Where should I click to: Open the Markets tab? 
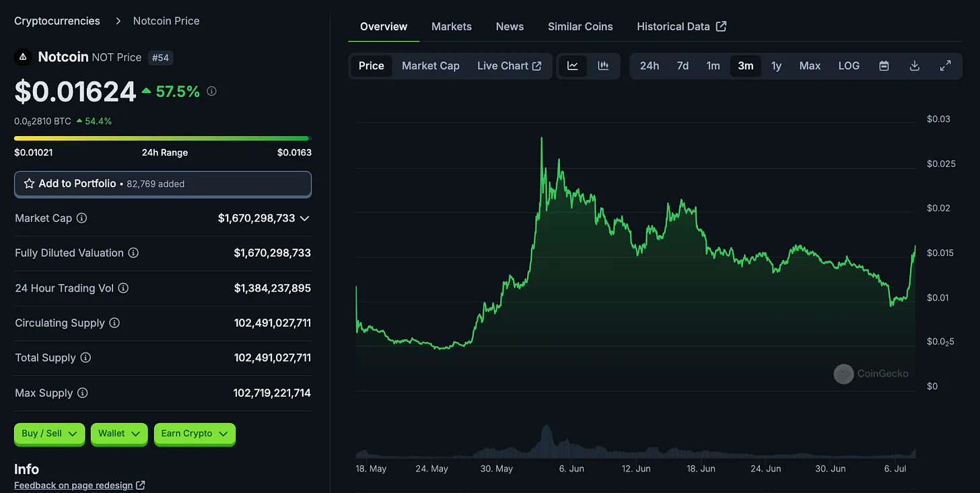[x=452, y=27]
